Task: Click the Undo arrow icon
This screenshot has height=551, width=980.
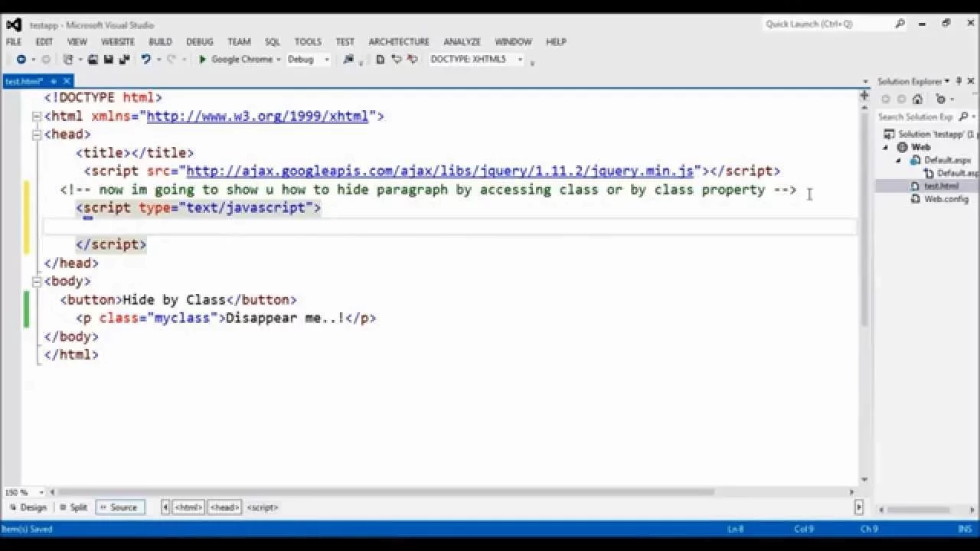Action: (145, 59)
